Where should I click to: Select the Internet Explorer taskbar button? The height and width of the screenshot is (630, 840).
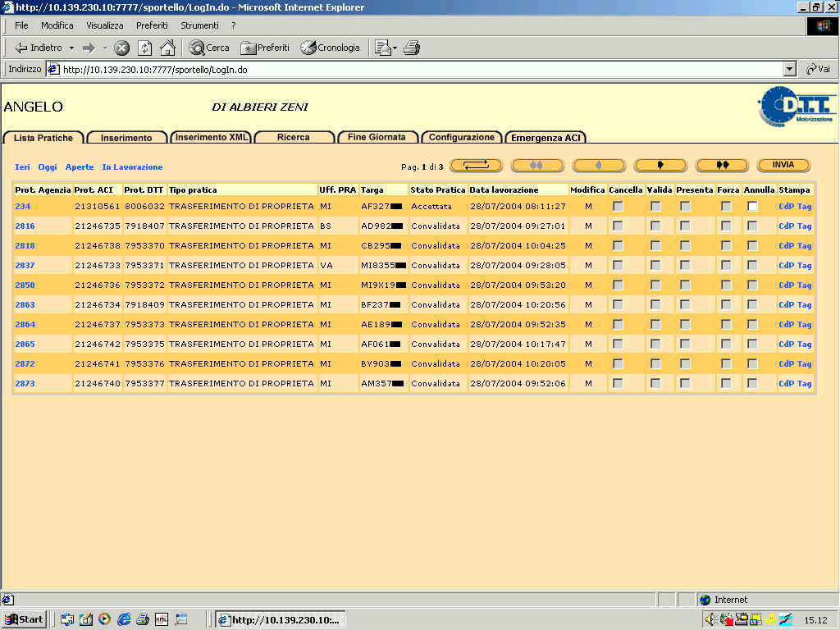click(281, 620)
